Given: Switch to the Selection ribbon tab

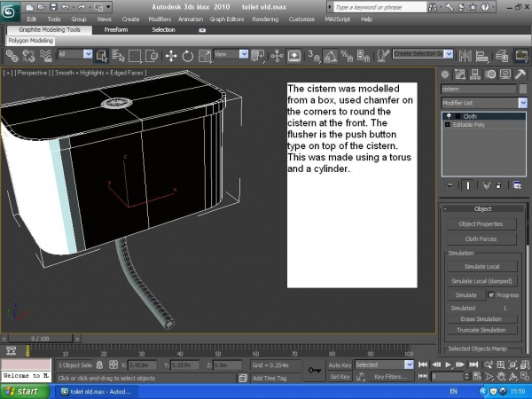Looking at the screenshot, I should pos(163,30).
